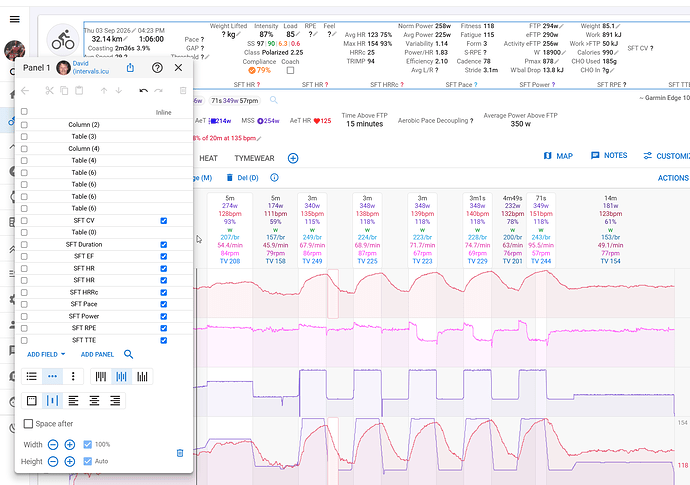690x485 pixels.
Task: Click the ACTIONS link
Action: click(x=673, y=178)
